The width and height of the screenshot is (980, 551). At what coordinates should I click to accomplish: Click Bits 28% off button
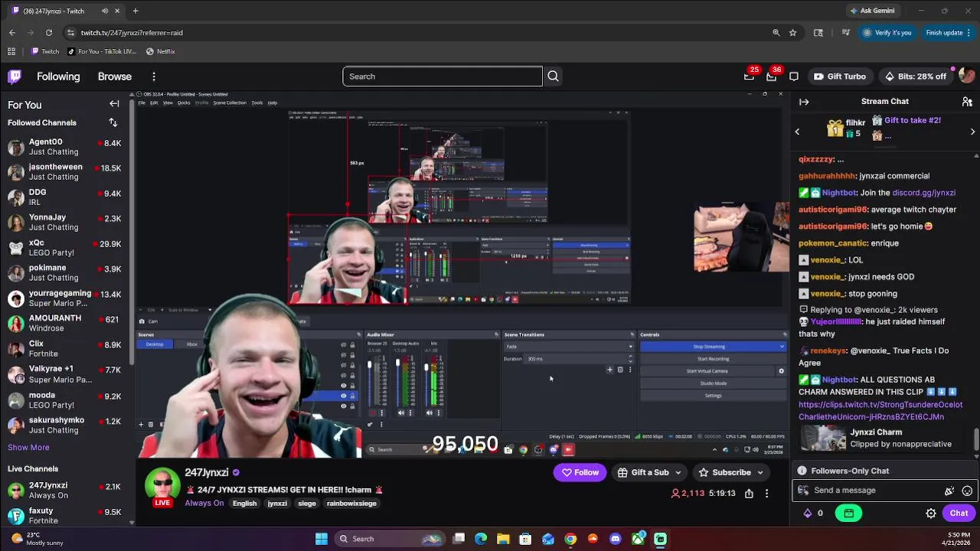click(916, 77)
